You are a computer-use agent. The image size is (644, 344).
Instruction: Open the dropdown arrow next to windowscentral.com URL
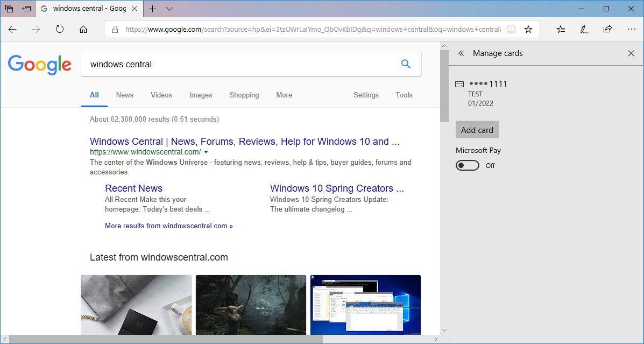[206, 152]
